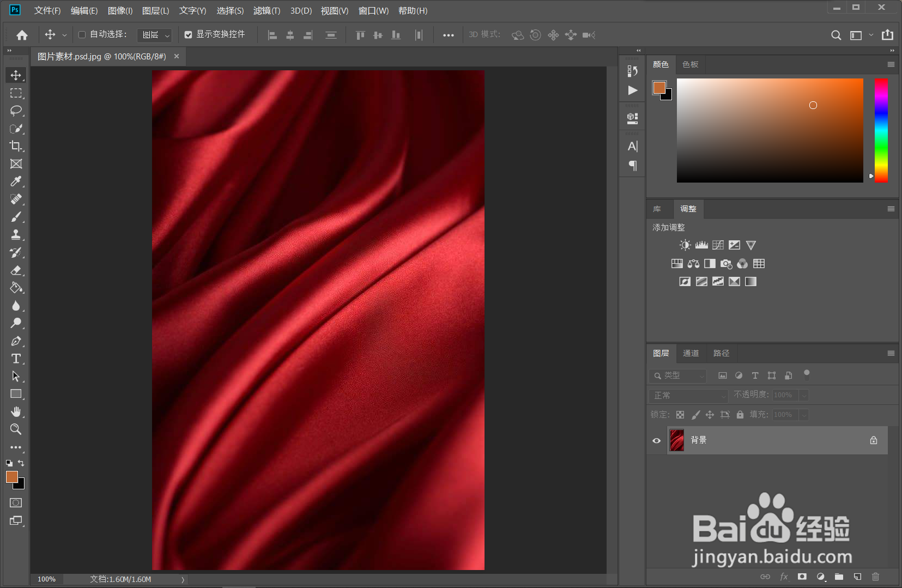
Task: Select the Move tool in toolbox
Action: [16, 75]
